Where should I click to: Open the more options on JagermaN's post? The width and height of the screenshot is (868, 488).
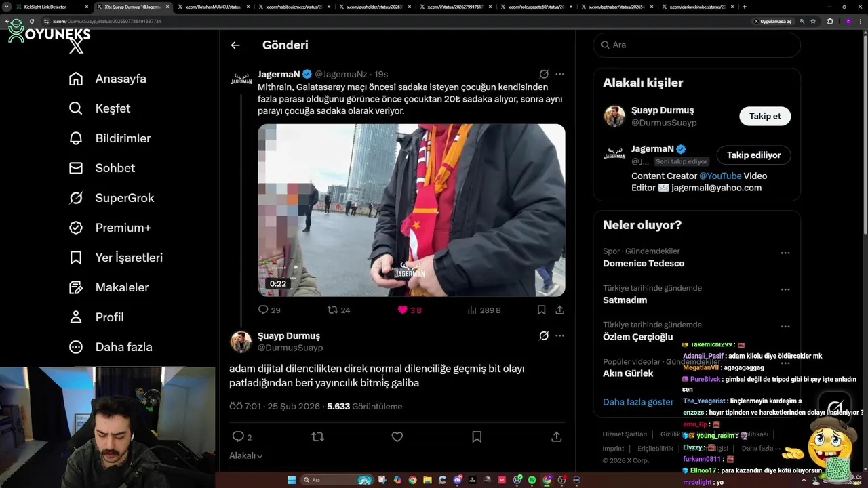tap(559, 74)
